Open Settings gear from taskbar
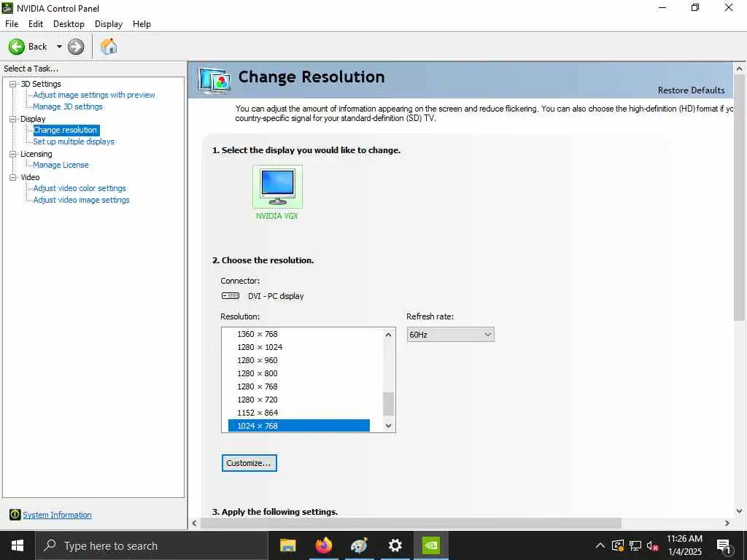Viewport: 747px width, 560px height. [395, 545]
